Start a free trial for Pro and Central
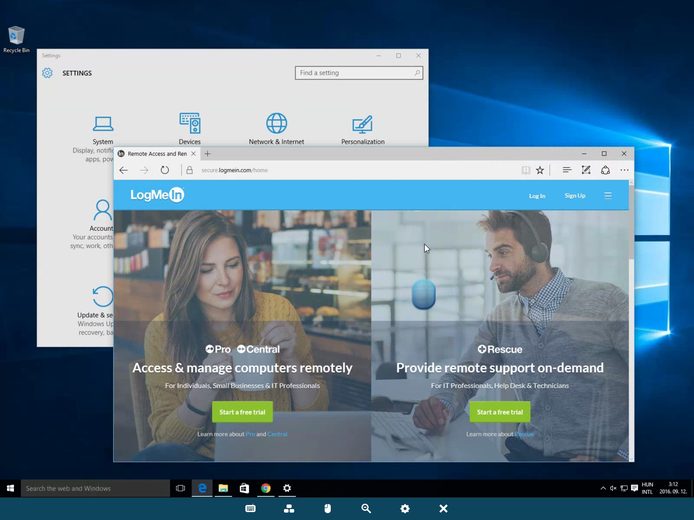Image resolution: width=694 pixels, height=520 pixels. click(243, 412)
